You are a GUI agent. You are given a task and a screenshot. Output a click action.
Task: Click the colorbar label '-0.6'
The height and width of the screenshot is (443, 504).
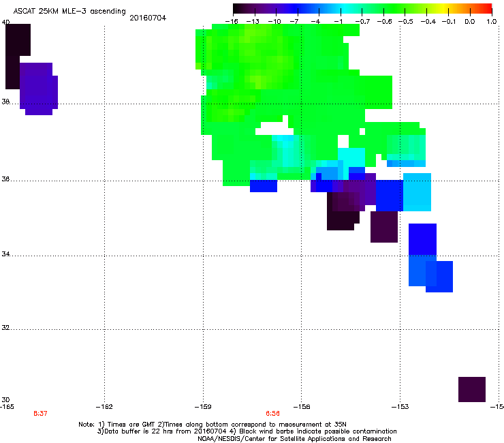tap(384, 22)
